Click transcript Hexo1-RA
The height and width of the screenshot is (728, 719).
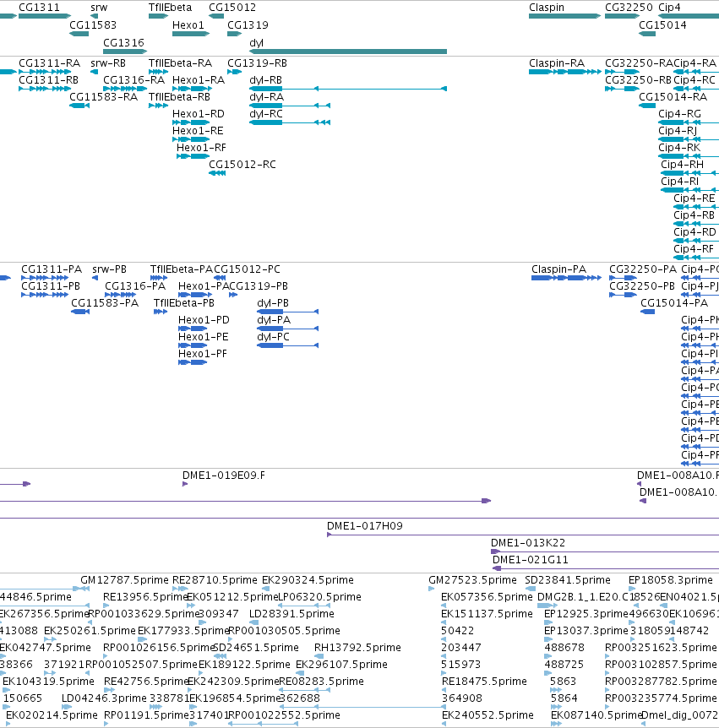click(193, 89)
